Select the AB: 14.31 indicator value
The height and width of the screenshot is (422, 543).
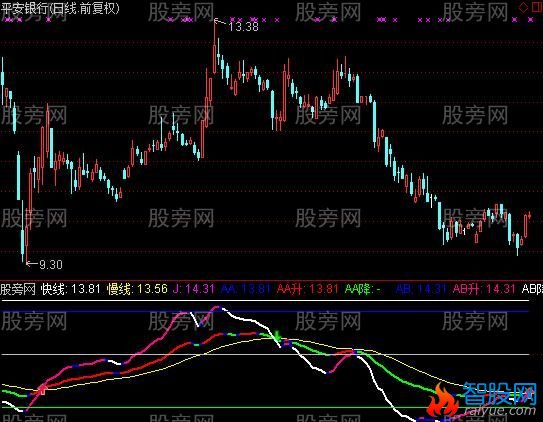421,289
